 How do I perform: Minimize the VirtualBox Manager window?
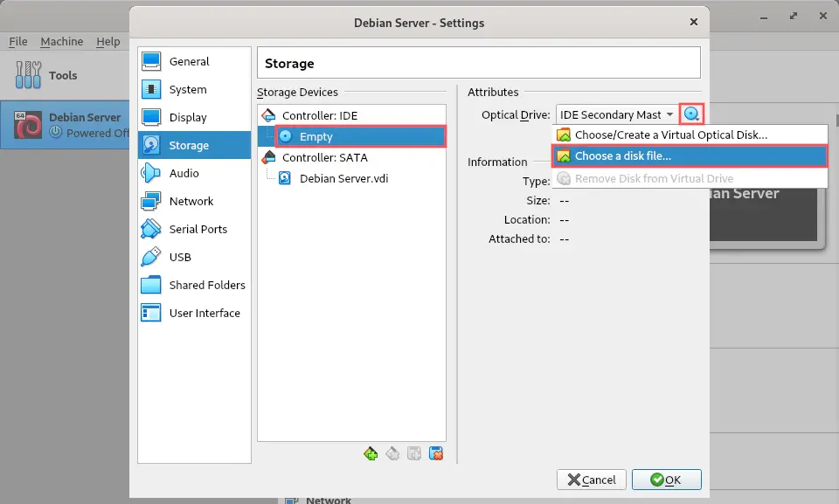tap(764, 17)
